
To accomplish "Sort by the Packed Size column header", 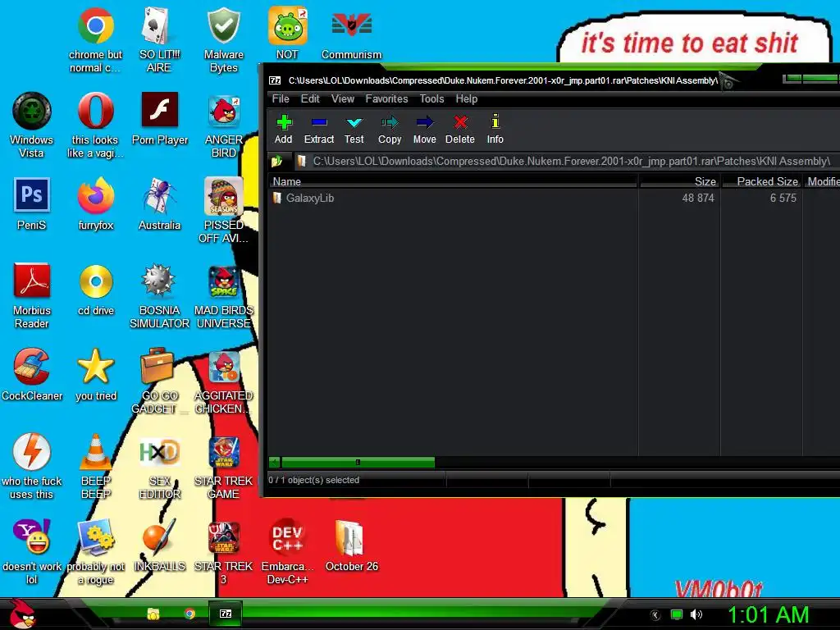I will pos(761,181).
